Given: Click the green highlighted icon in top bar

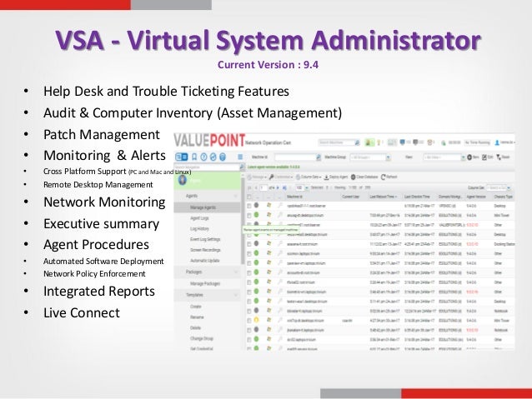Looking at the screenshot, I should point(369,142).
